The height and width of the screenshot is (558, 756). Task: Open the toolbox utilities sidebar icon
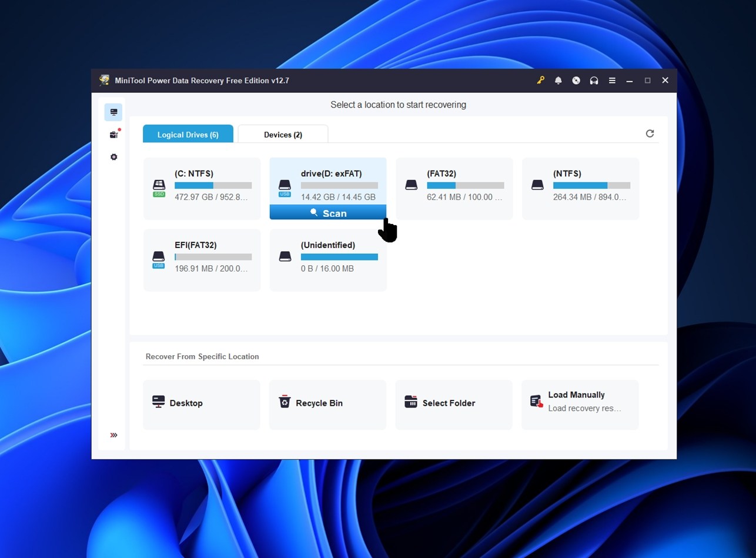[113, 135]
